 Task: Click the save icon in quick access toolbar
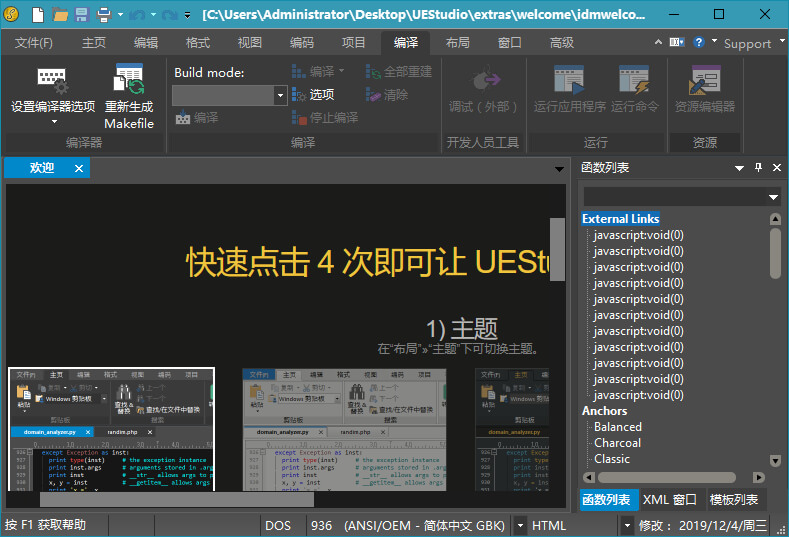[x=82, y=15]
